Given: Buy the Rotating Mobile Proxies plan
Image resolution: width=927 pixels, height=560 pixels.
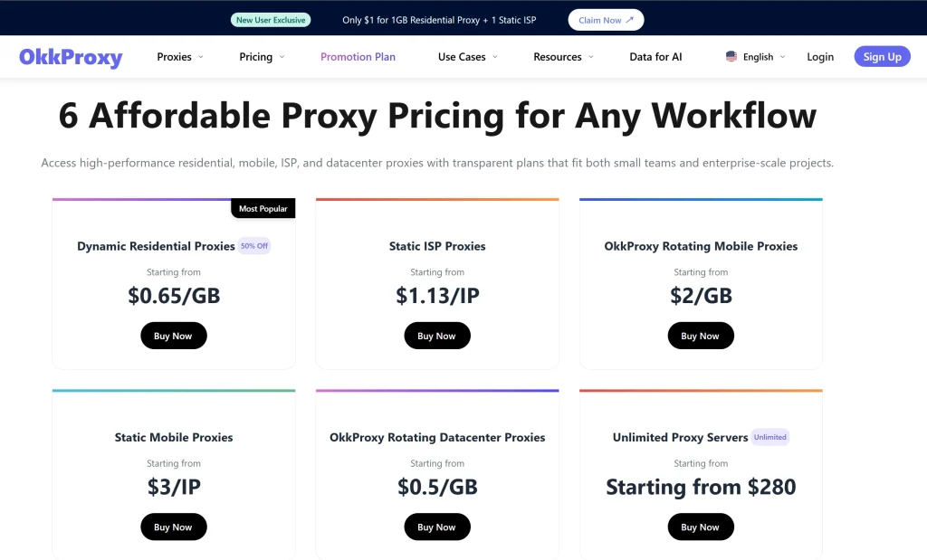Looking at the screenshot, I should [700, 336].
